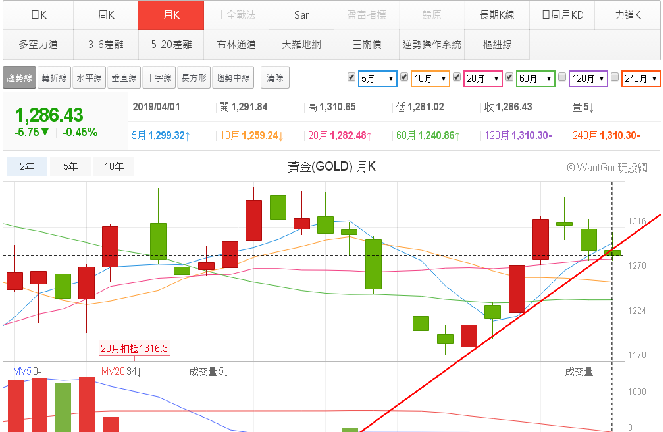
Task: Set chart range to 5年
Action: click(69, 167)
